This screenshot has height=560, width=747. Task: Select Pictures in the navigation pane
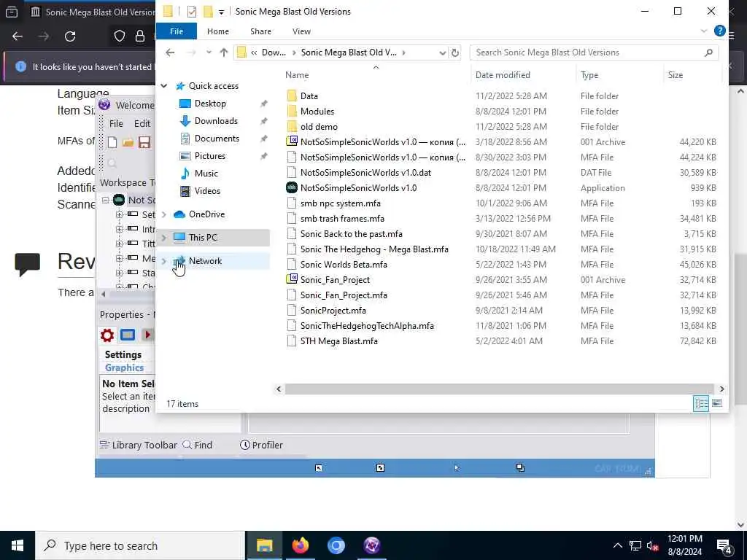209,156
